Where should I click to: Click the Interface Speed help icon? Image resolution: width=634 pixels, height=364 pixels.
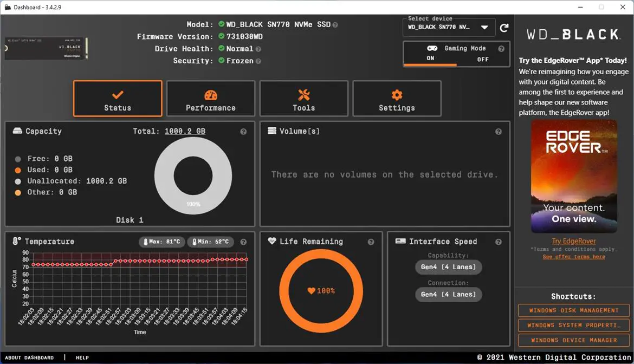[x=498, y=242]
